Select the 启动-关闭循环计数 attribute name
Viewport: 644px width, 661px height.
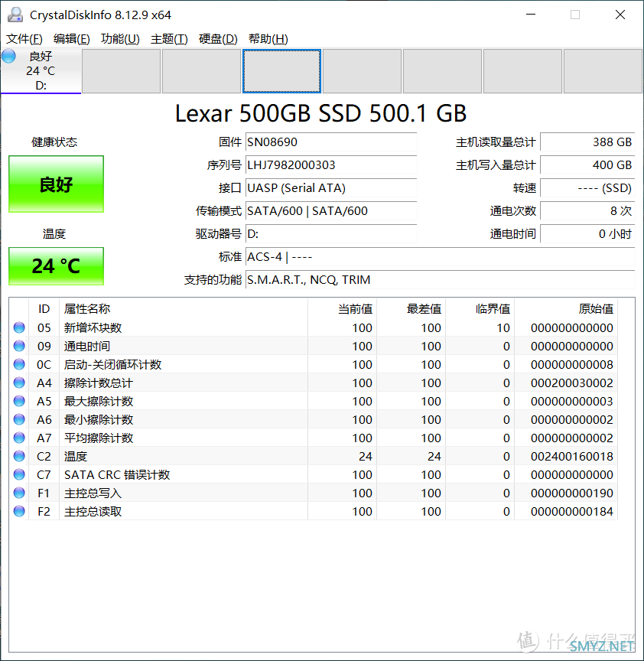[x=112, y=364]
